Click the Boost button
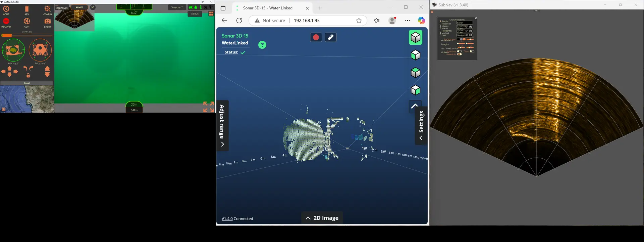This screenshot has width=644, height=242. click(27, 83)
